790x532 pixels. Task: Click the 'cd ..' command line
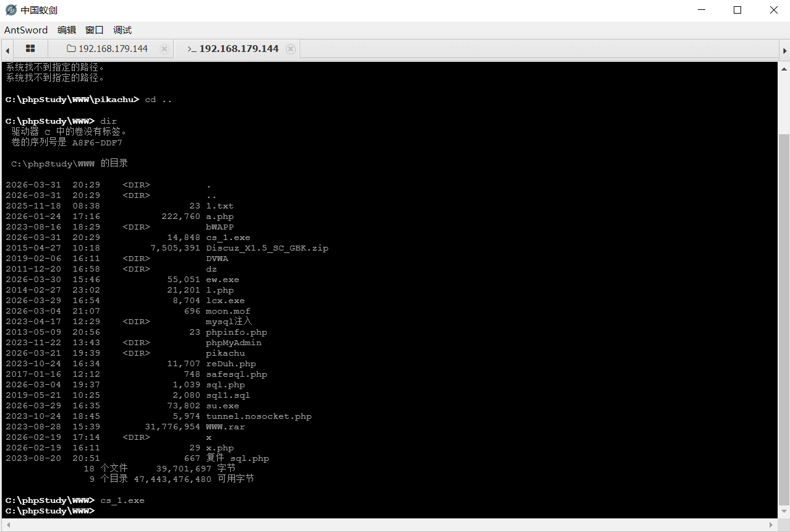(158, 100)
